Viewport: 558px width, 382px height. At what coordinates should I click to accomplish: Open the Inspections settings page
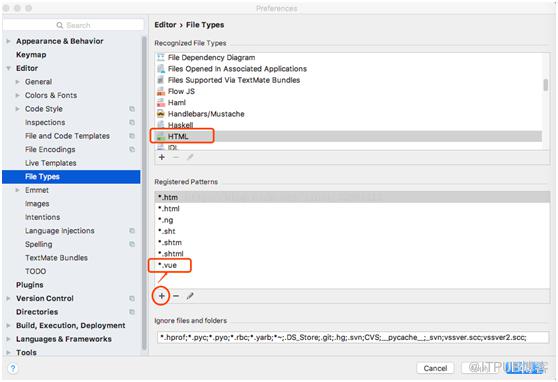(45, 122)
